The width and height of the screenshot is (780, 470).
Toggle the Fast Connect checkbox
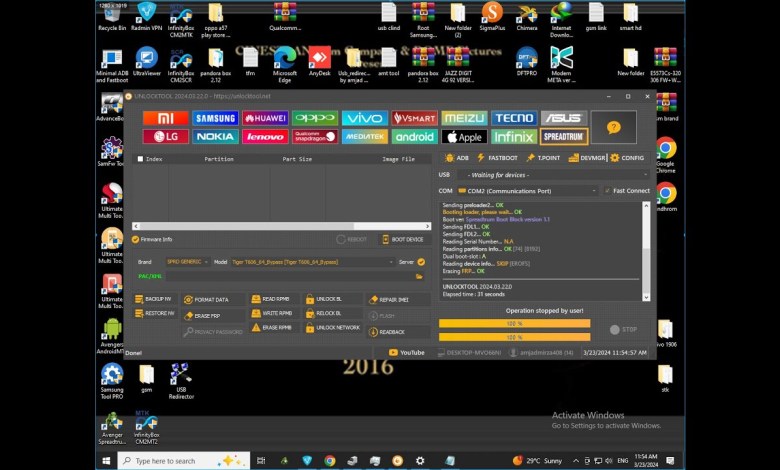(607, 190)
